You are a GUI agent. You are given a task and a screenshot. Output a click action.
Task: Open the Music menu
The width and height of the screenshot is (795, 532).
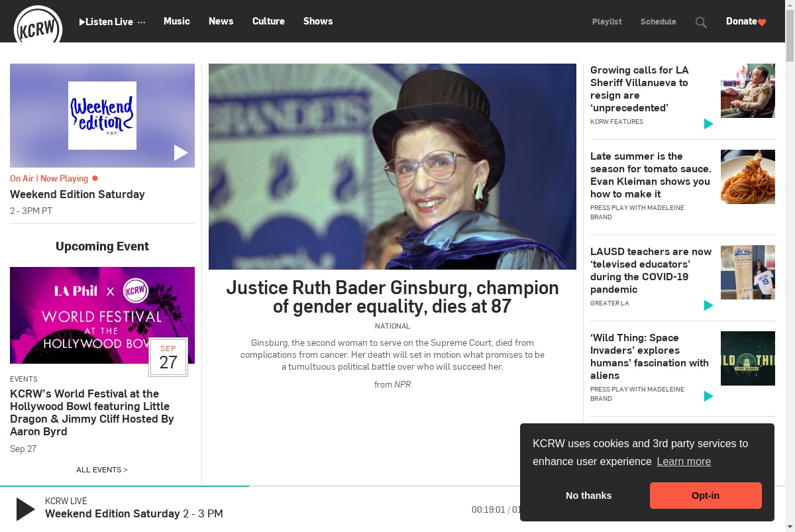[x=177, y=21]
